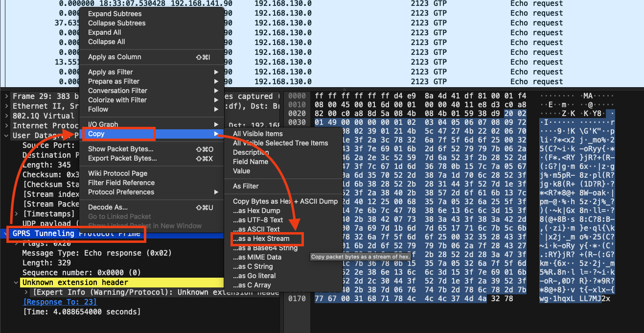This screenshot has height=333, width=644.
Task: Expand the Frame 29 tree arrow
Action: (6, 96)
